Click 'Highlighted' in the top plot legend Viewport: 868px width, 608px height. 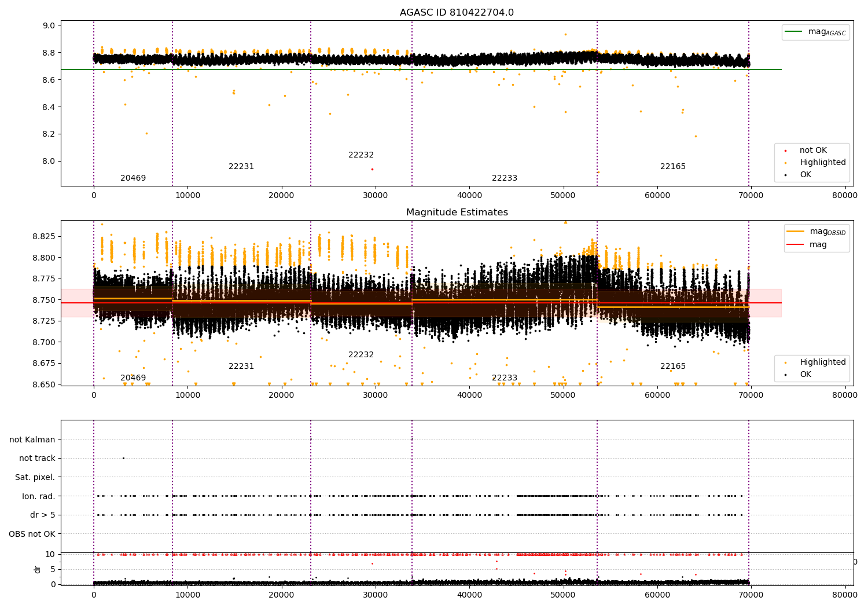click(x=823, y=163)
